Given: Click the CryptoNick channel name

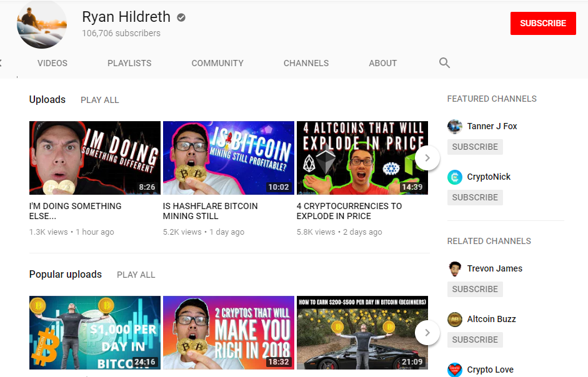Looking at the screenshot, I should click(489, 177).
